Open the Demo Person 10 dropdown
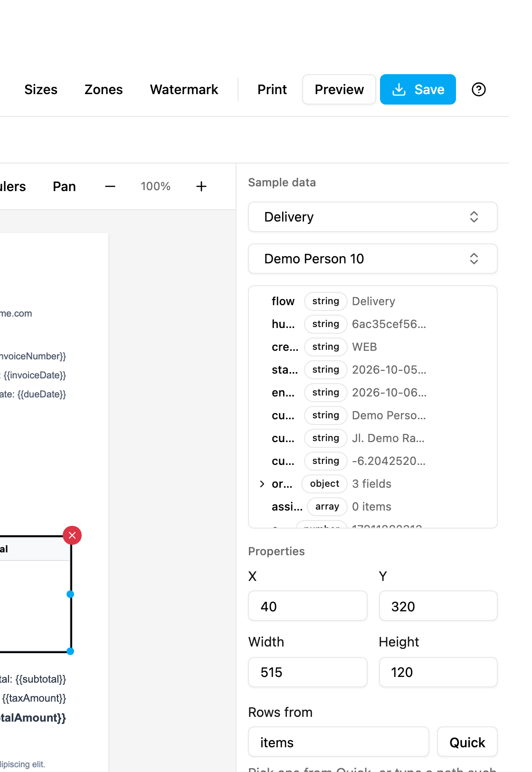 click(x=373, y=259)
